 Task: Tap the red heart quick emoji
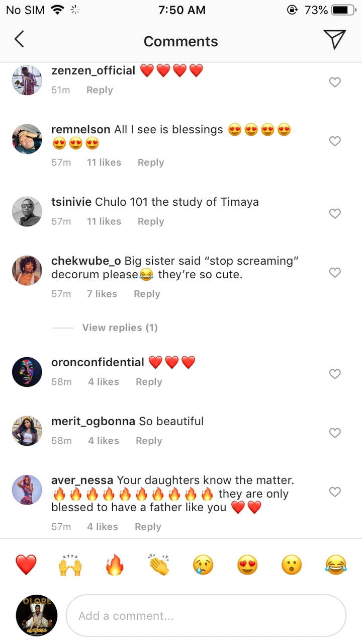pos(26,565)
